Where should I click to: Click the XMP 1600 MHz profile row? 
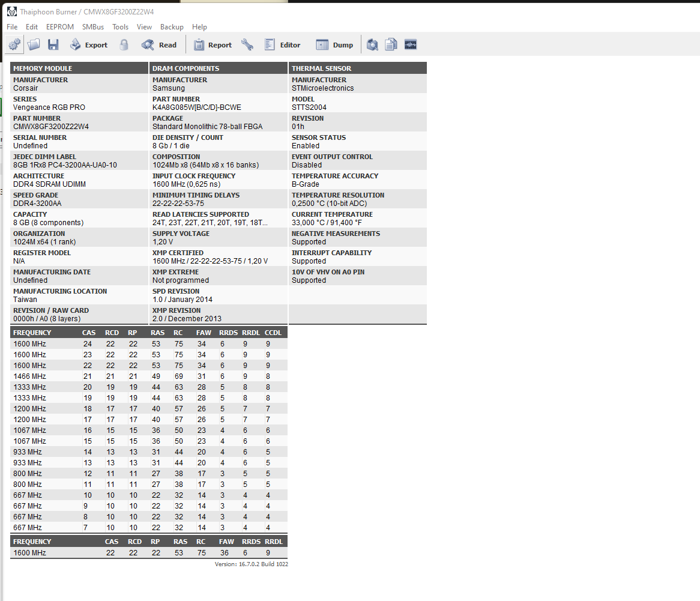[149, 553]
